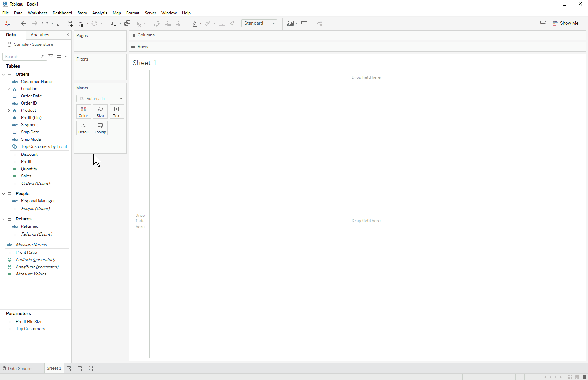The image size is (588, 380).
Task: Toggle the Data Guide icon
Action: (x=543, y=23)
